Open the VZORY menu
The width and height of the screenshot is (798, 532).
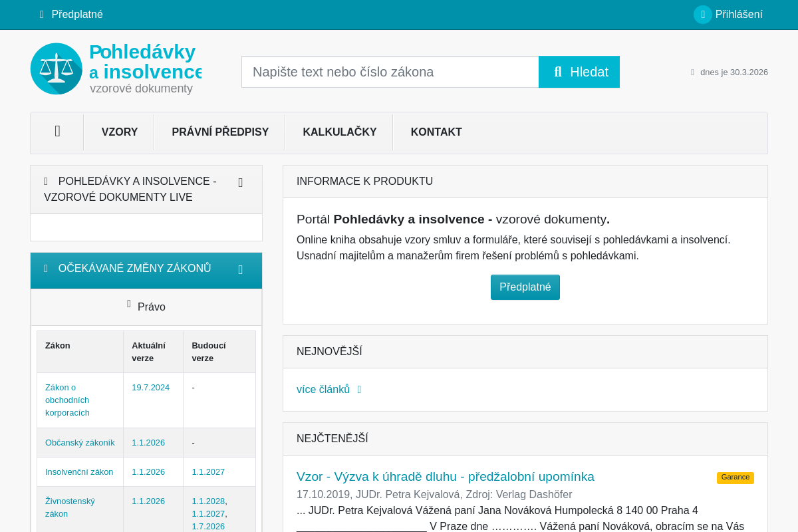tap(119, 132)
